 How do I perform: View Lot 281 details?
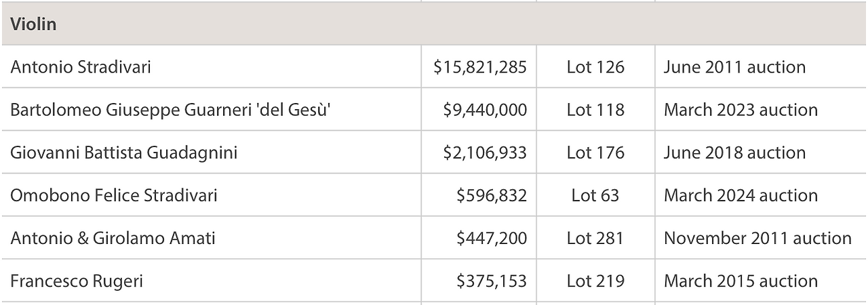click(595, 238)
